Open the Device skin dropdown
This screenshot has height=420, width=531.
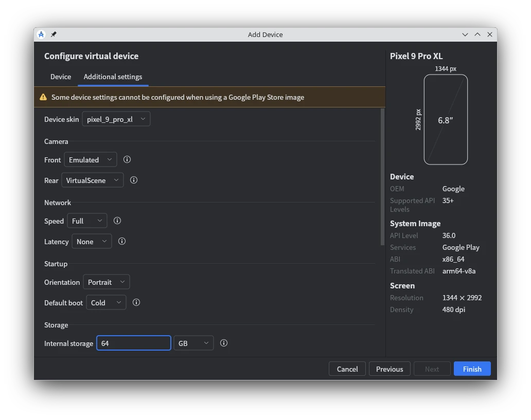(x=116, y=119)
